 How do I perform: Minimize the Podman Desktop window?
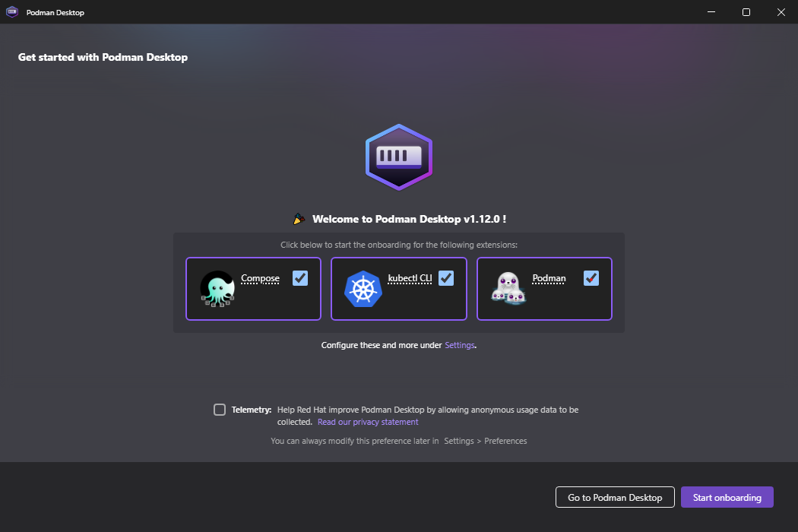pyautogui.click(x=711, y=11)
